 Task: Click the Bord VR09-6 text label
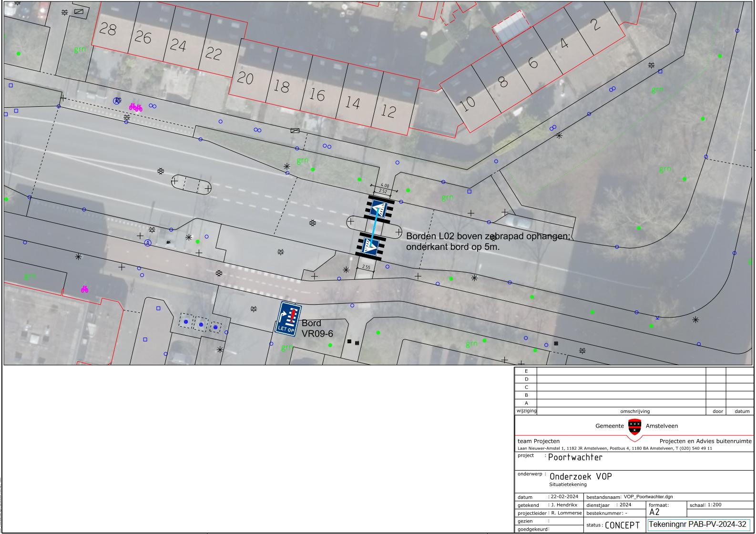coord(317,329)
